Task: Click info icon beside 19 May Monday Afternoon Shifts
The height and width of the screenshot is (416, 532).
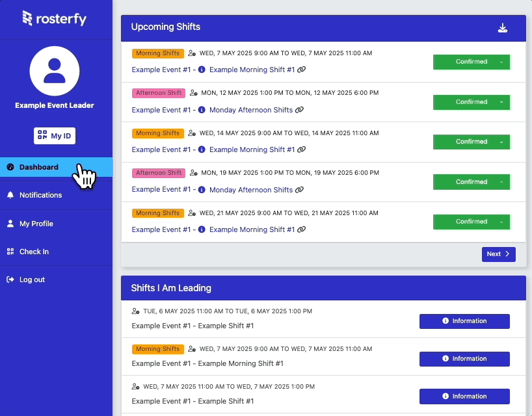Action: (x=202, y=190)
